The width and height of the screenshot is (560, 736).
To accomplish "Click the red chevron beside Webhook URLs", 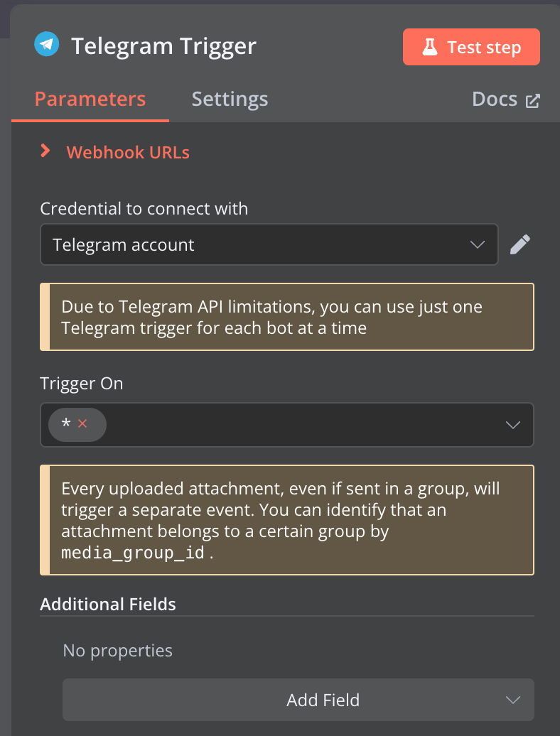I will 45,151.
